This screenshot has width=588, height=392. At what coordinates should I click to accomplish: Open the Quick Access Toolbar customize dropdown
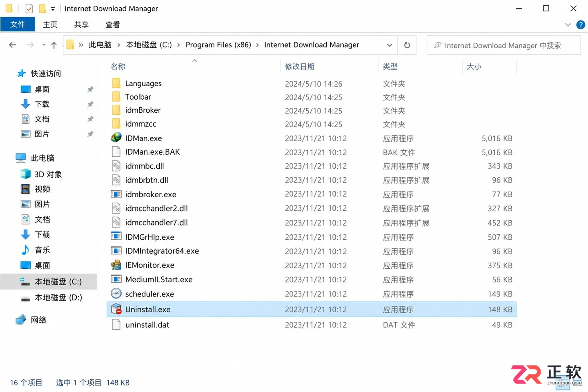[53, 9]
